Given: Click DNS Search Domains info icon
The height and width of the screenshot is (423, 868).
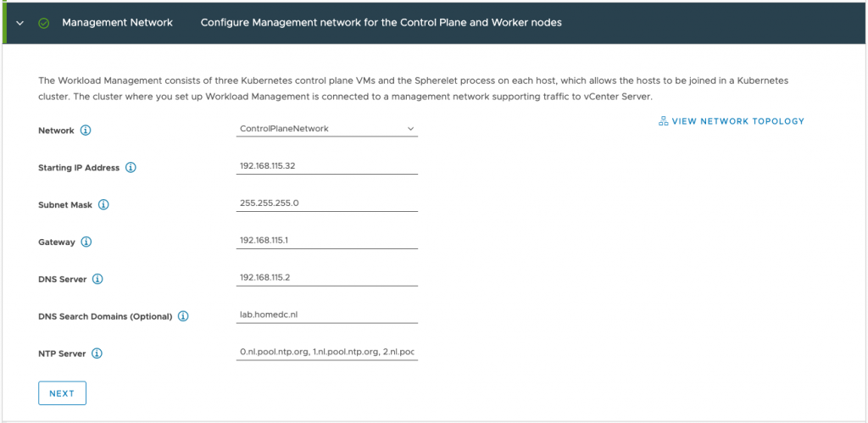Looking at the screenshot, I should pos(183,316).
